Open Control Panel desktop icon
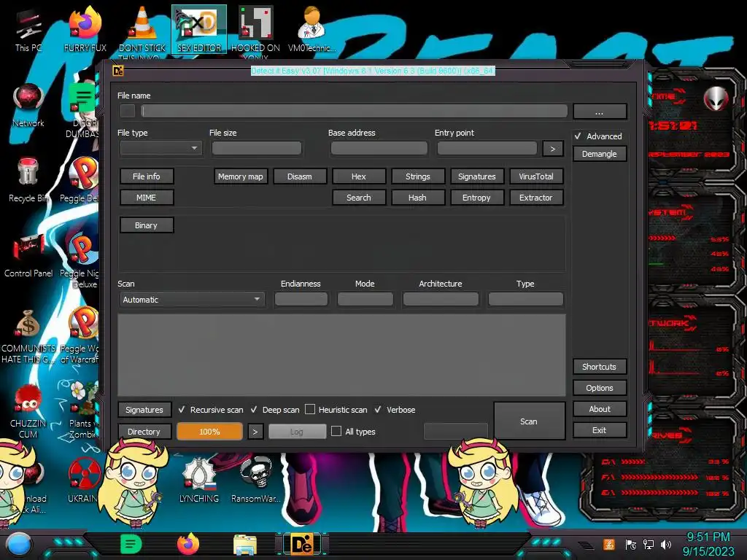 pos(28,255)
